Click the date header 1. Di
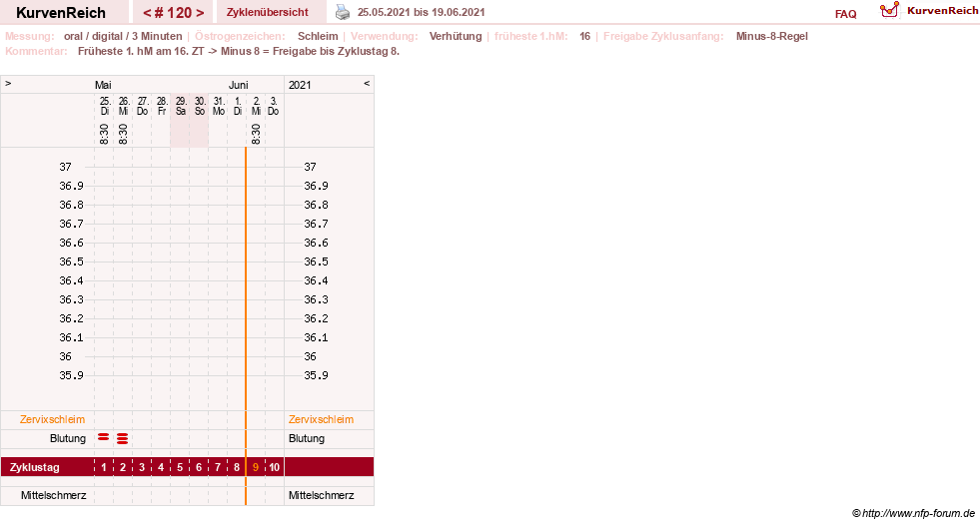The width and height of the screenshot is (980, 525). pos(238,106)
